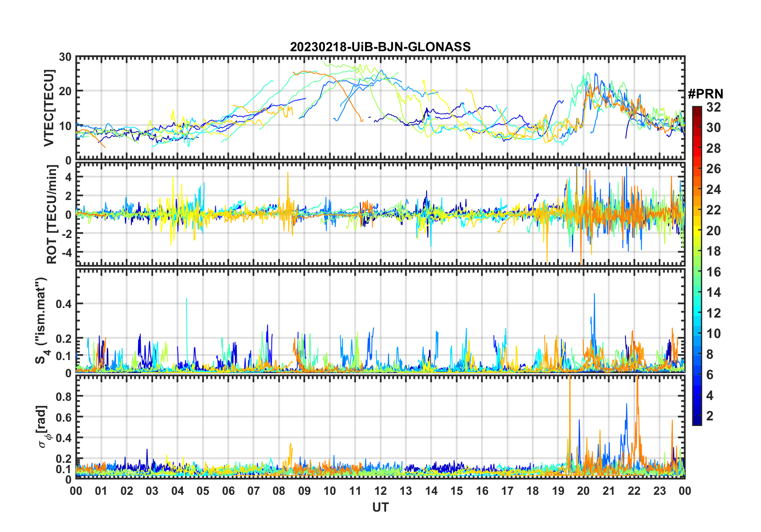Click the colorbar tick label 32
Viewport: 761px width, 532px height.
coord(713,107)
